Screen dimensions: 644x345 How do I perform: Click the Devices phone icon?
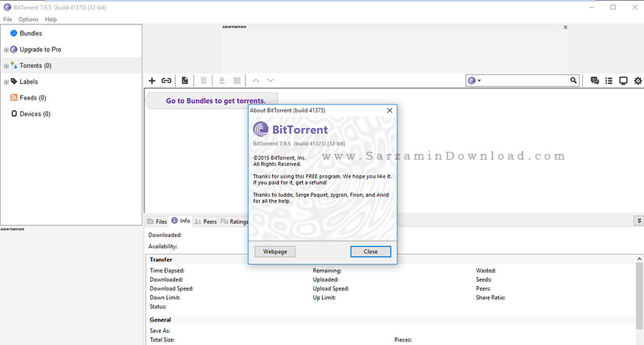click(14, 113)
